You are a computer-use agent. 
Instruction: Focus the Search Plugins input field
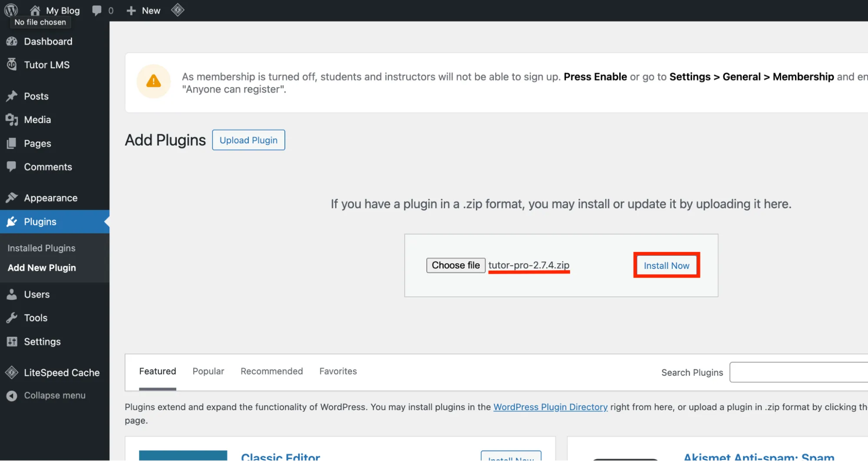(x=799, y=372)
